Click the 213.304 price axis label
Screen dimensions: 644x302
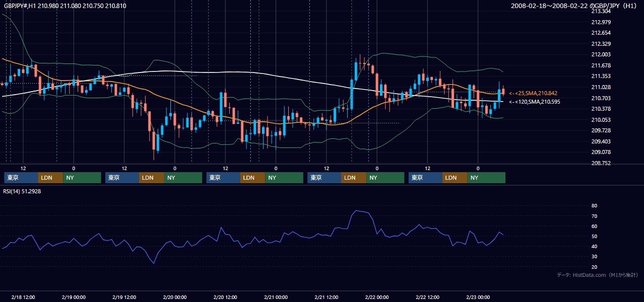pos(601,11)
